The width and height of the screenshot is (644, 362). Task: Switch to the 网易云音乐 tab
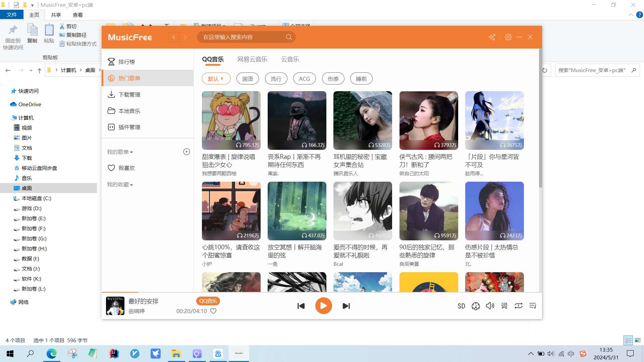(252, 59)
